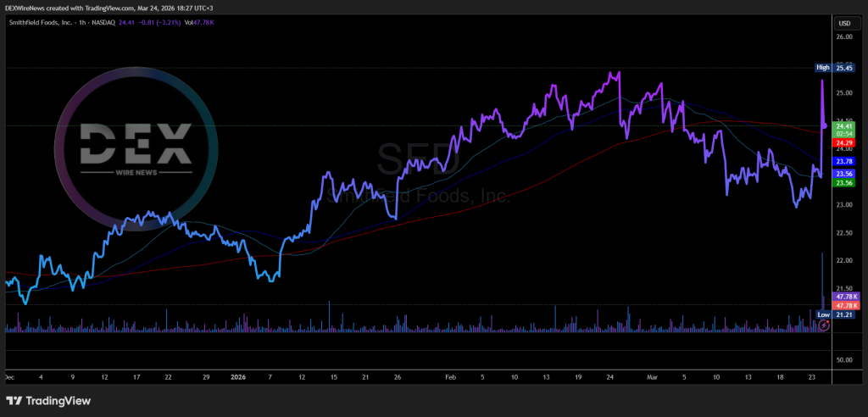Click the 23 date on time axis
The width and height of the screenshot is (868, 417).
811,377
